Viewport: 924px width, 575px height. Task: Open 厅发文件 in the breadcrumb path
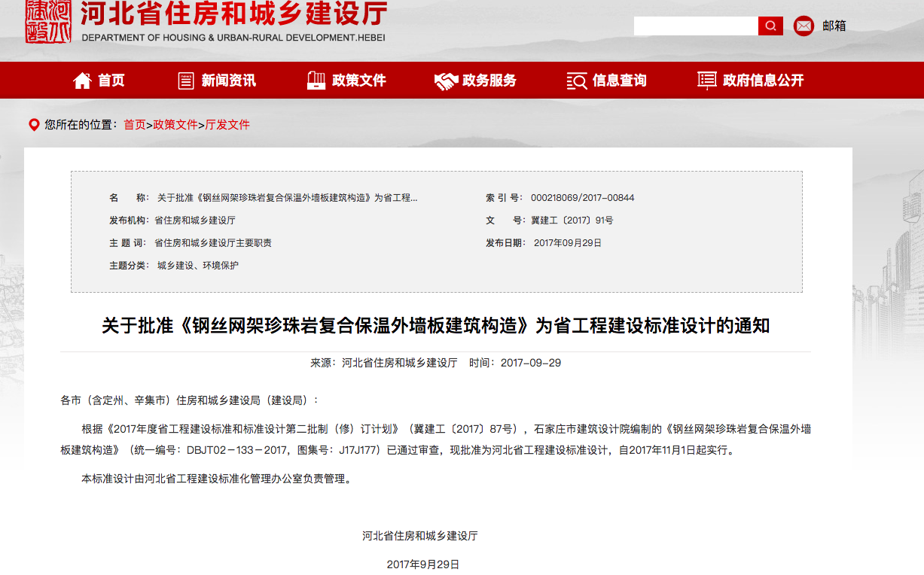click(227, 125)
